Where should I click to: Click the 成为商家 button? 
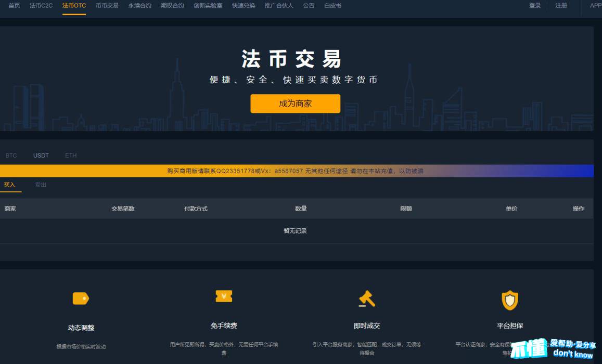pos(295,103)
